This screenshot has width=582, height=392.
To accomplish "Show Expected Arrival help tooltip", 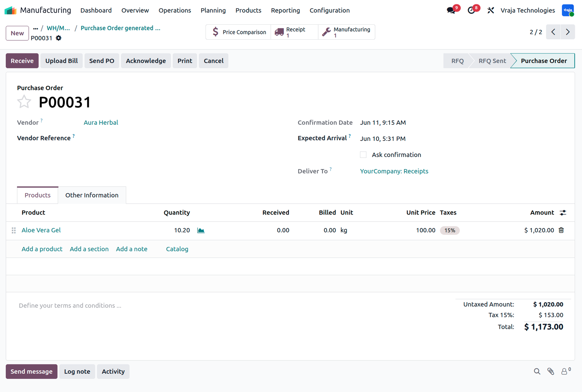I will pos(350,136).
